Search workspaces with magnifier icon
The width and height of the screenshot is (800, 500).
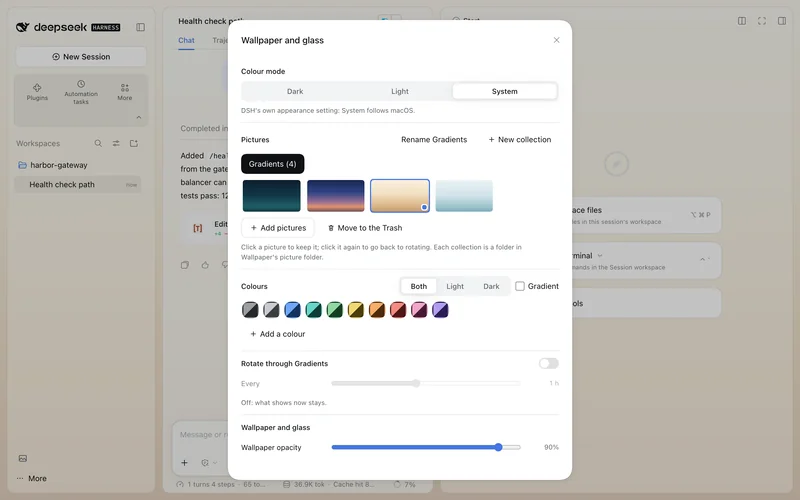pos(98,143)
